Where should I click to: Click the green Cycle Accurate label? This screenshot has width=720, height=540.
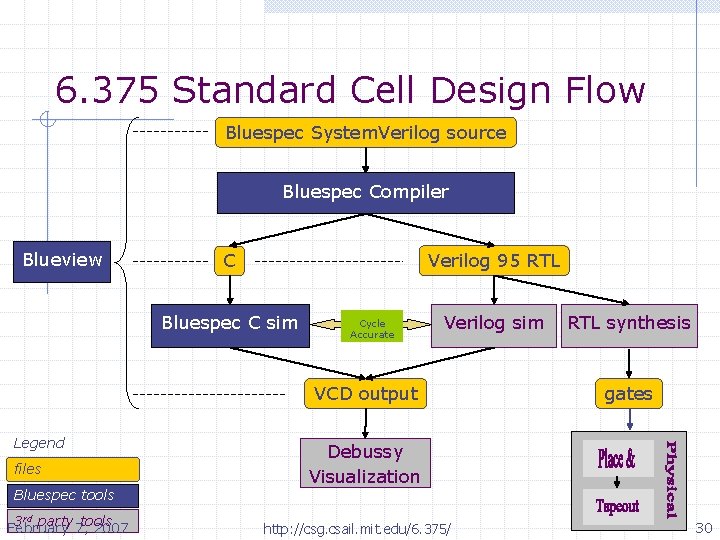pyautogui.click(x=372, y=326)
